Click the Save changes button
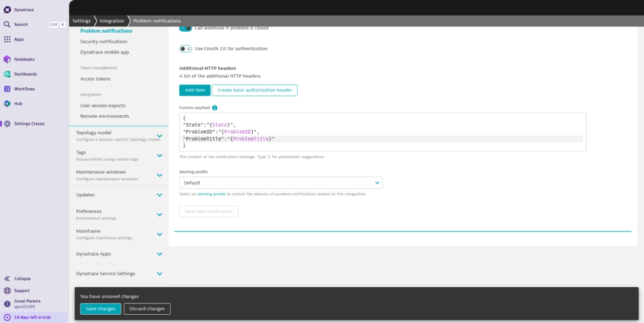Image resolution: width=644 pixels, height=323 pixels. click(101, 309)
